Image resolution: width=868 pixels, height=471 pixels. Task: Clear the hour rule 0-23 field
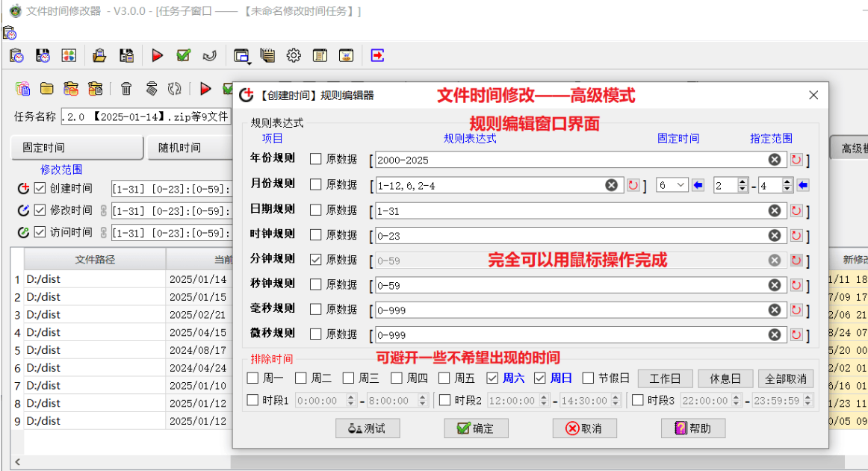click(x=775, y=236)
